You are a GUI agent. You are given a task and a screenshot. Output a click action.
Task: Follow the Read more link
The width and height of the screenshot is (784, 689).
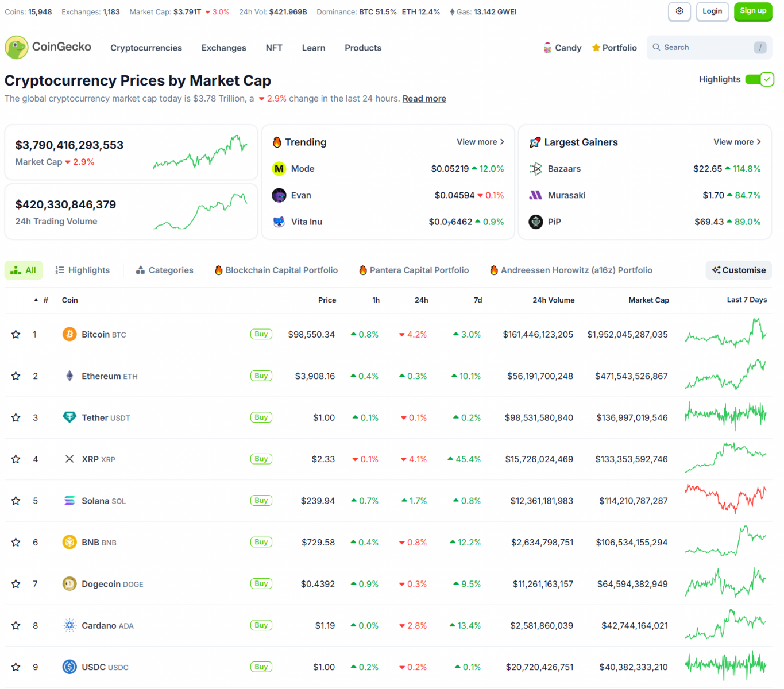[x=424, y=99]
